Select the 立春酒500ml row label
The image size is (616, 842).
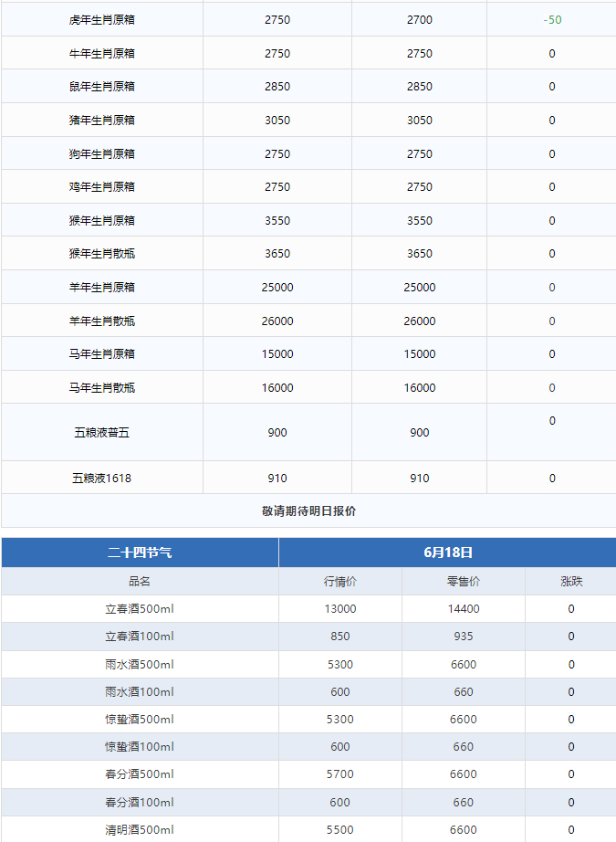click(140, 609)
